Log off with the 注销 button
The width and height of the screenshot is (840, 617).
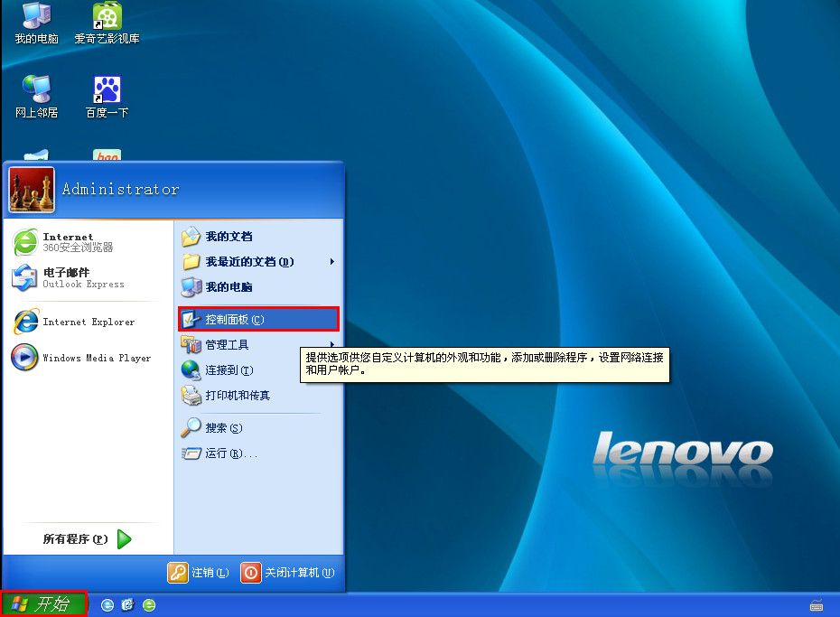click(x=199, y=573)
